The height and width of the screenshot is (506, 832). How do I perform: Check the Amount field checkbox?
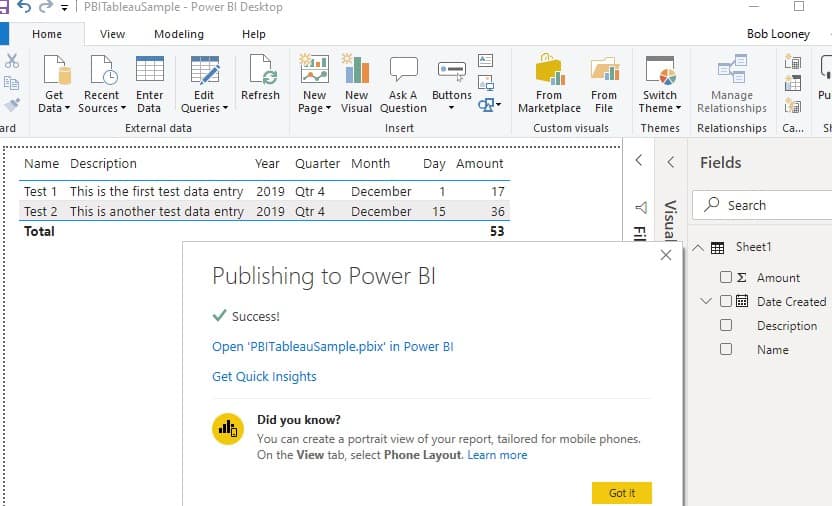click(726, 277)
